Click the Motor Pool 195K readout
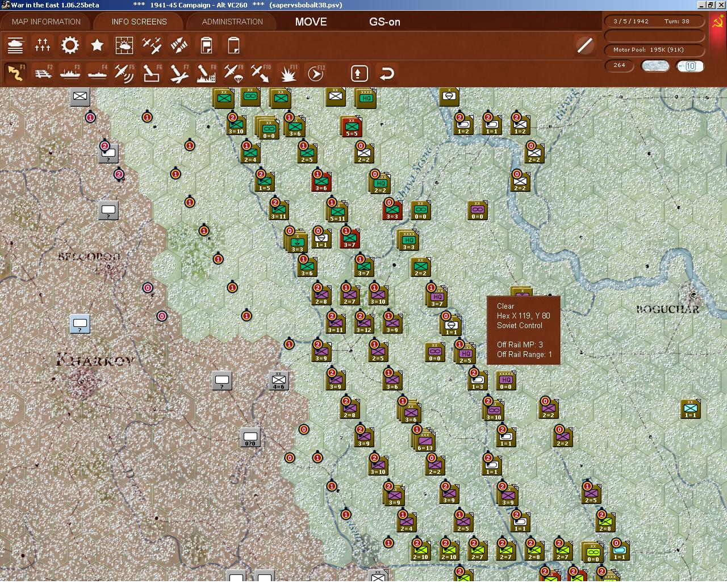Viewport: 727px width, 588px height. click(x=655, y=49)
